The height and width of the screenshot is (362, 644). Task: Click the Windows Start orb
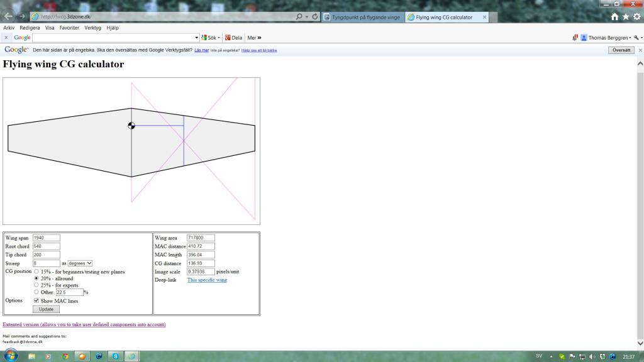(11, 356)
